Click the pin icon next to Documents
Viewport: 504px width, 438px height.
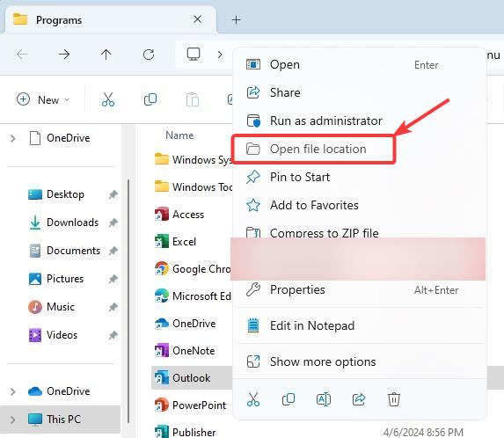point(113,251)
